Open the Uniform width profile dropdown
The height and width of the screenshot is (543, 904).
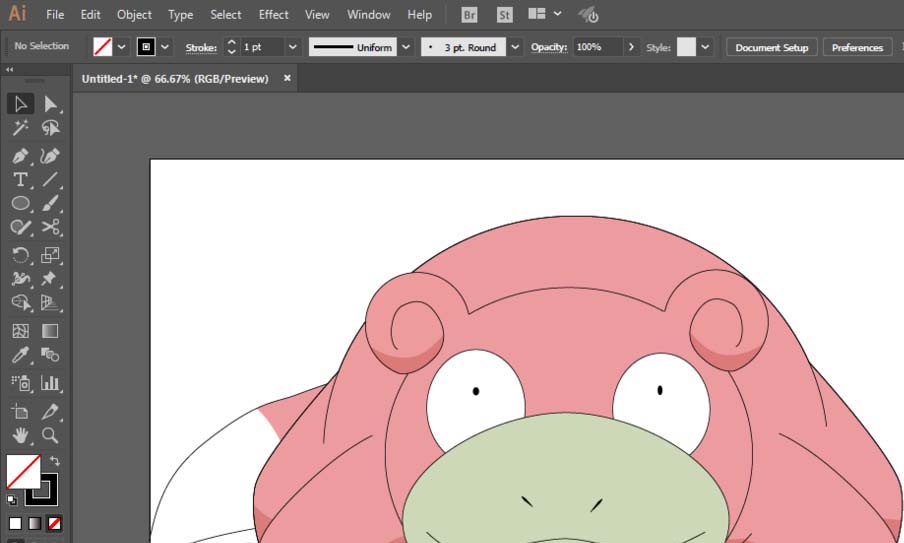pyautogui.click(x=405, y=47)
